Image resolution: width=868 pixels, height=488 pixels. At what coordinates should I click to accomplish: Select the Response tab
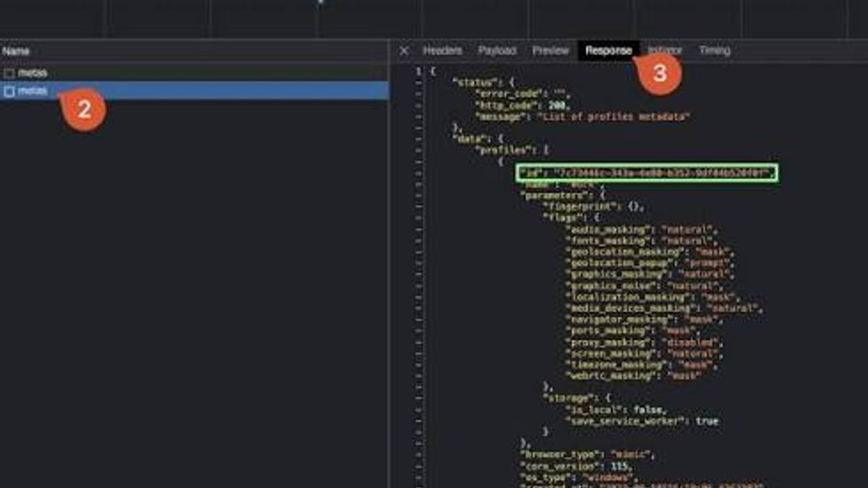pos(608,51)
